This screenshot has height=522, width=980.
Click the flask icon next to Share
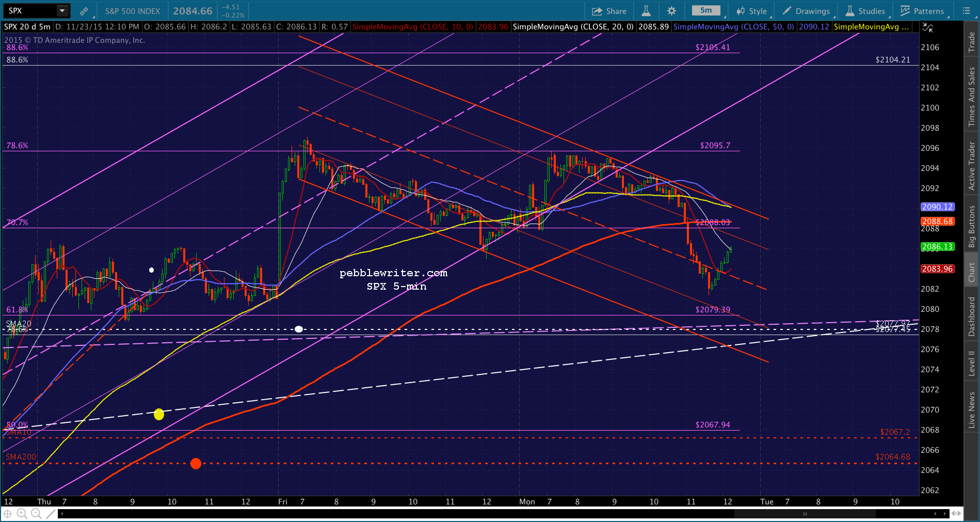tap(646, 11)
